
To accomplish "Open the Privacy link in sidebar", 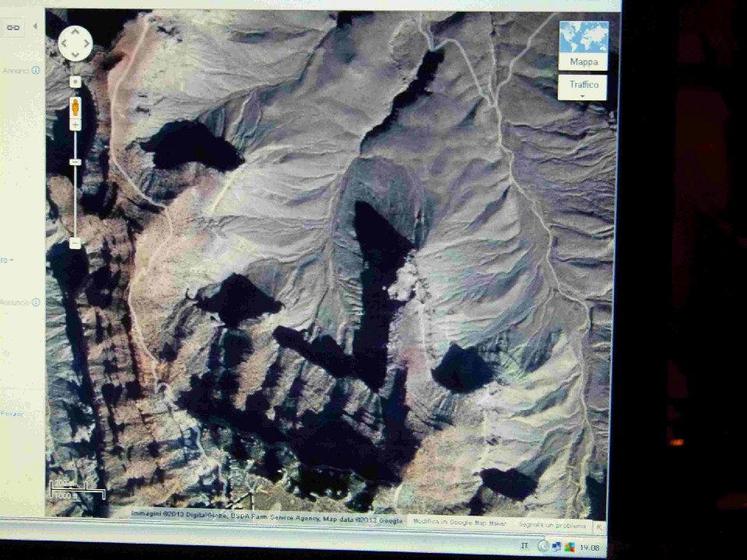I will pyautogui.click(x=12, y=414).
